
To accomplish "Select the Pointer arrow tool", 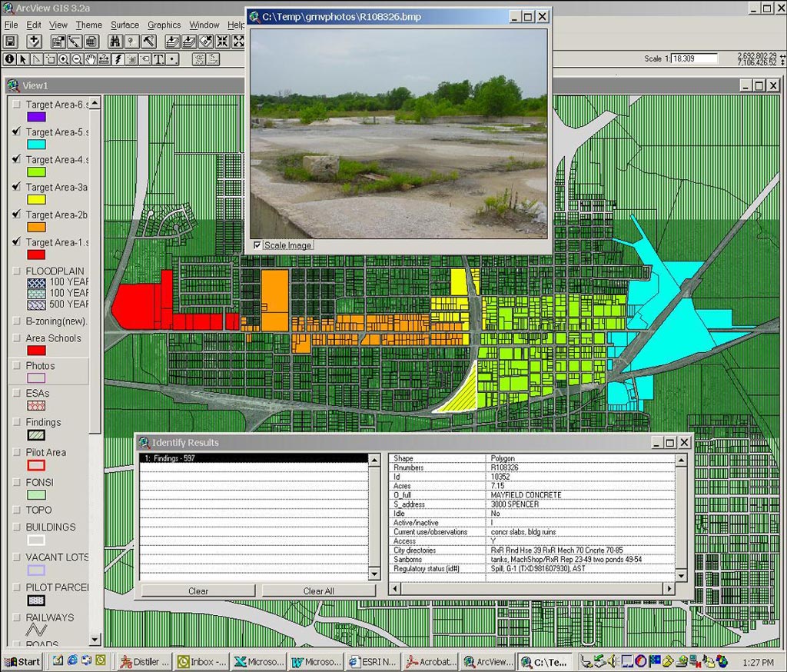I will click(x=23, y=59).
